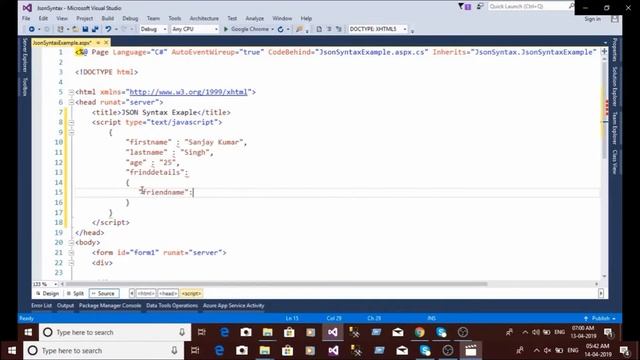Open the Azure App Service Activity tab

[x=233, y=306]
